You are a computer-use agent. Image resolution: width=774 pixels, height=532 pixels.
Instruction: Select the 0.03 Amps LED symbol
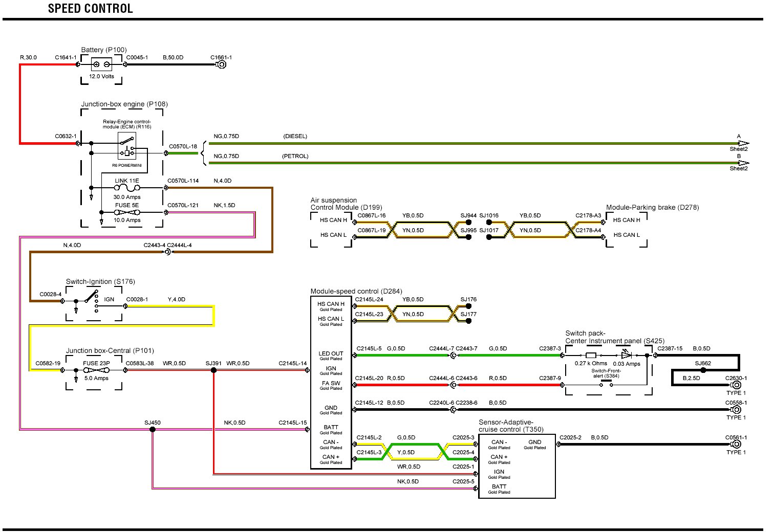point(627,354)
